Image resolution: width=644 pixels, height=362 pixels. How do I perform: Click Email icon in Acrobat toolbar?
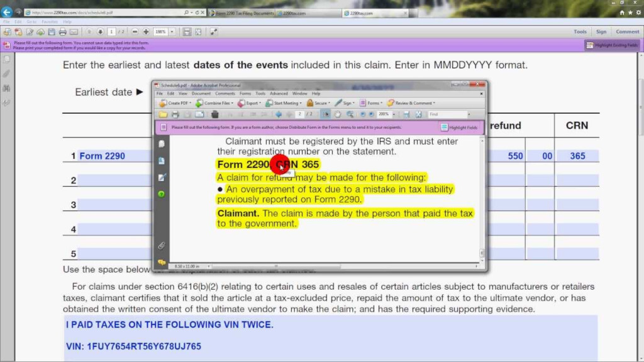click(x=199, y=114)
